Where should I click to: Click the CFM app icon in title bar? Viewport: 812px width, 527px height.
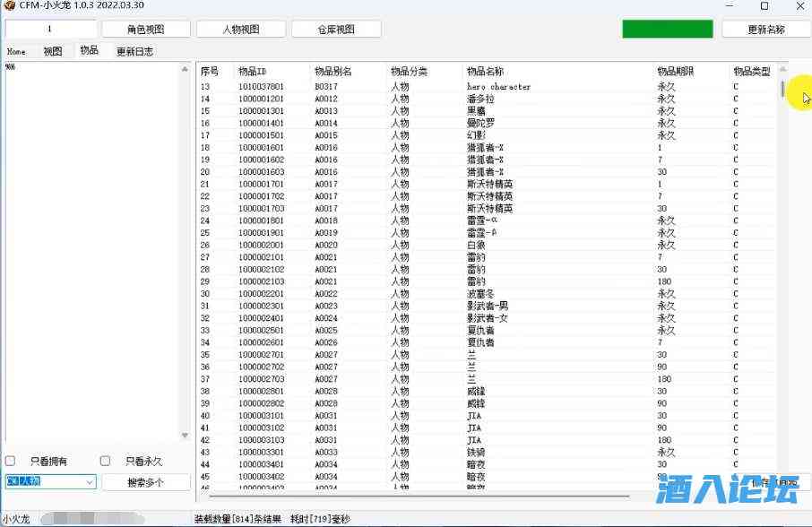[9, 7]
